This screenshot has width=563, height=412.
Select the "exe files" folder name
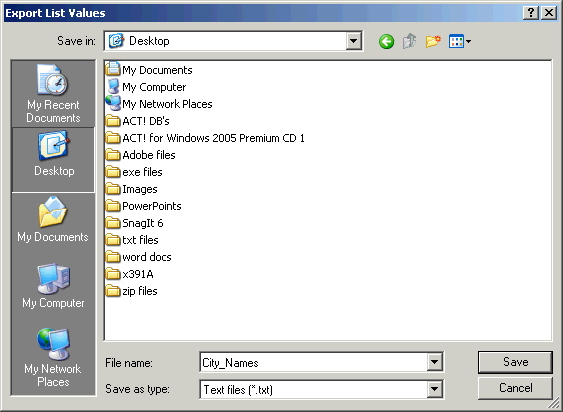click(x=142, y=172)
